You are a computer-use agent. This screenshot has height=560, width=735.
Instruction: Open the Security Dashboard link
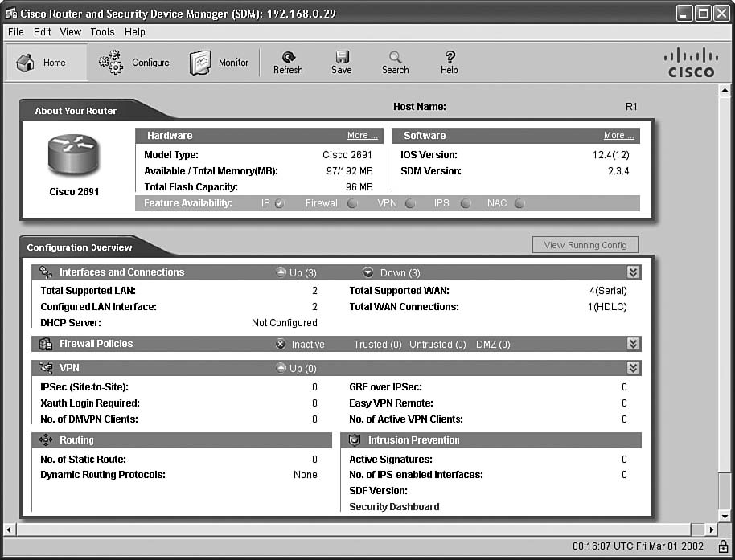(394, 507)
